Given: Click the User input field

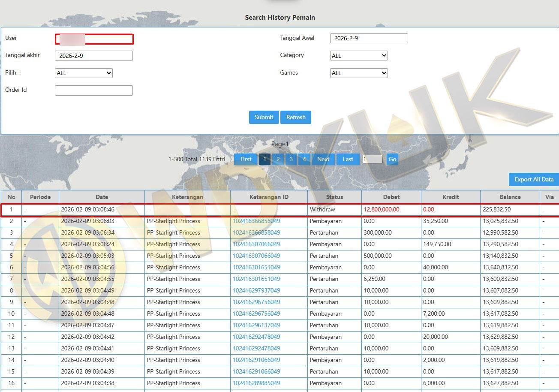Looking at the screenshot, I should [94, 39].
